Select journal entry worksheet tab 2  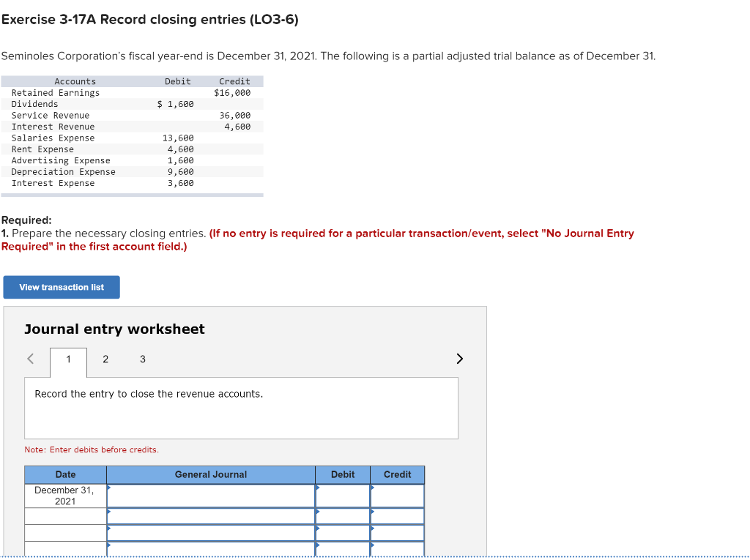tap(105, 359)
